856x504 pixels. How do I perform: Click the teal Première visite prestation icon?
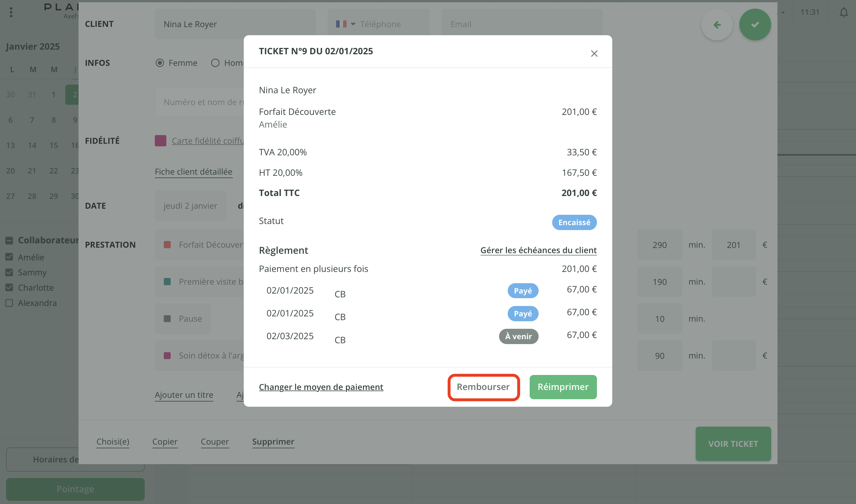pyautogui.click(x=167, y=281)
